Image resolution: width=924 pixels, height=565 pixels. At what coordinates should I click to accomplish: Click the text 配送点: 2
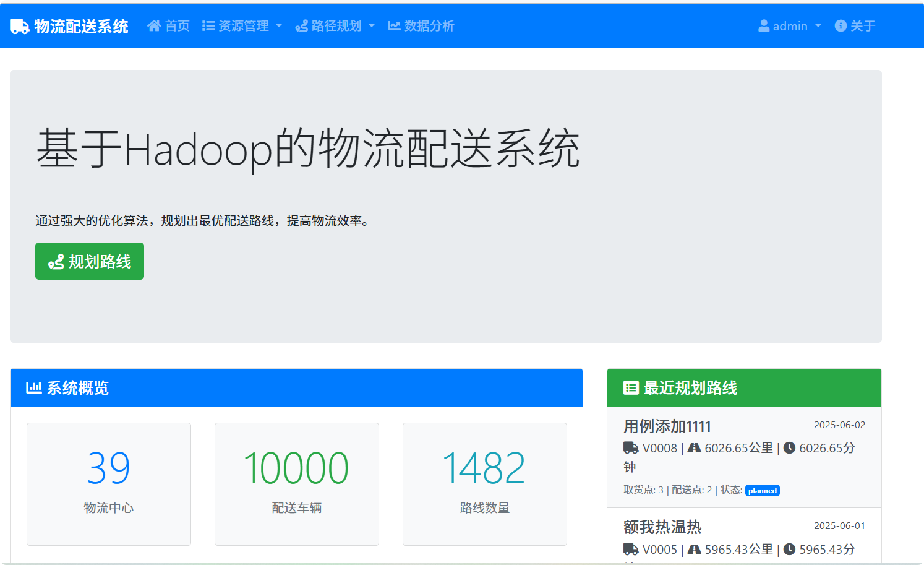pyautogui.click(x=691, y=490)
